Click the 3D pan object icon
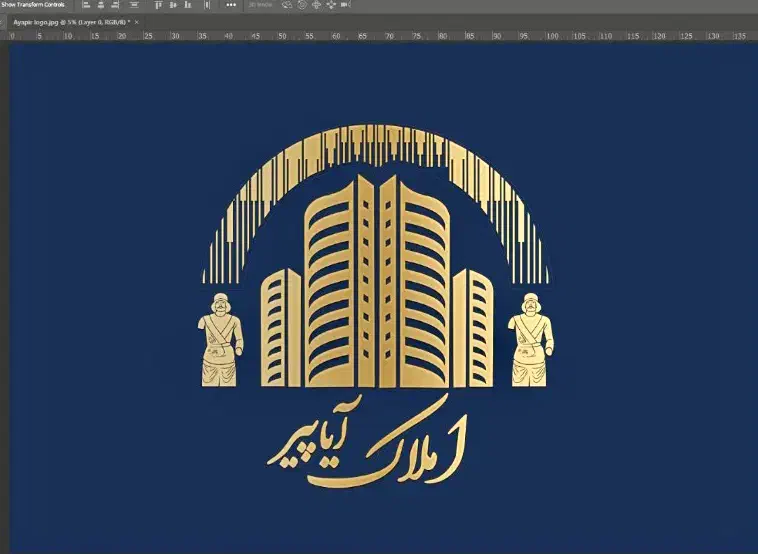The image size is (758, 554). [x=317, y=5]
